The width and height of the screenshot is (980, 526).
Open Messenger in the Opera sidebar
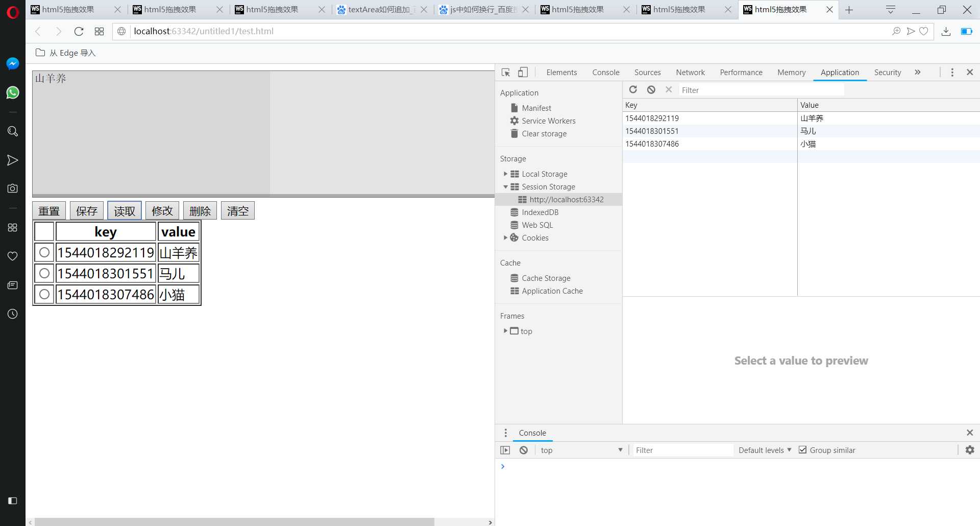pos(13,63)
